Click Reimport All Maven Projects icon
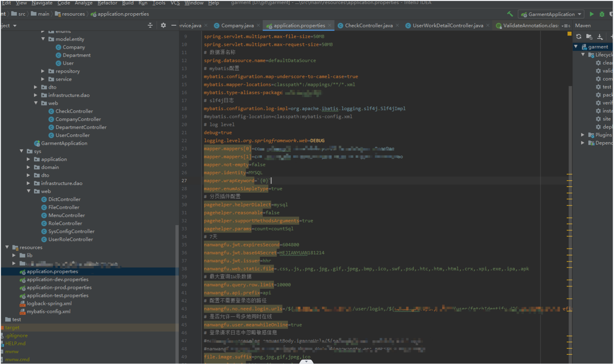Screen dimensions: 614x364 coord(579,37)
